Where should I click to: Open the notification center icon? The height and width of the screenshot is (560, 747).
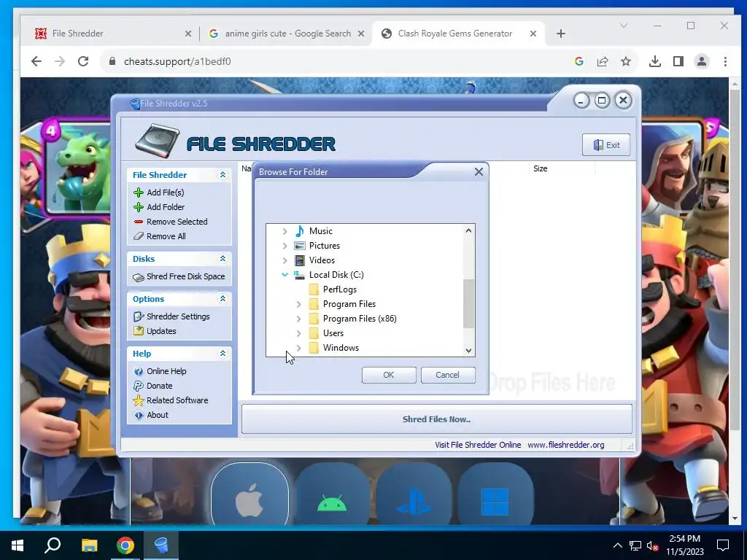[723, 545]
